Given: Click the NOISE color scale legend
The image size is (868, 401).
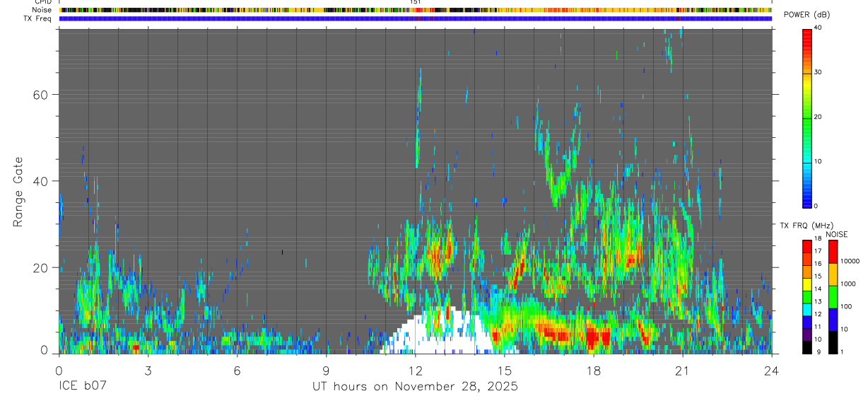Looking at the screenshot, I should [833, 296].
